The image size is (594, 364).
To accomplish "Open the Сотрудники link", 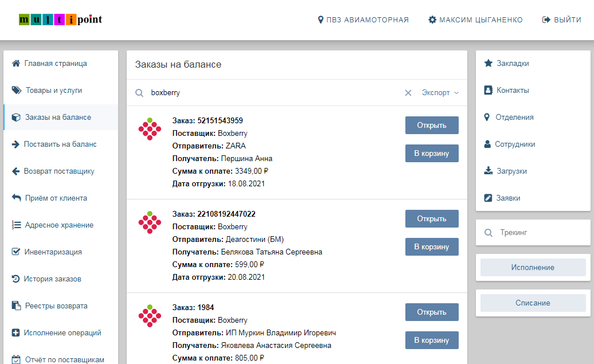I will click(533, 144).
